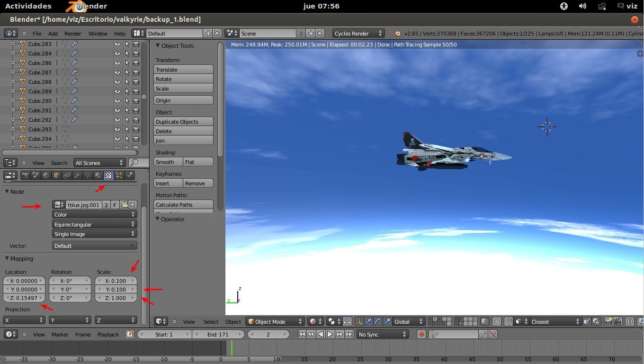The height and width of the screenshot is (364, 644).
Task: Select the rotate manipulator arc icon
Action: 378,321
